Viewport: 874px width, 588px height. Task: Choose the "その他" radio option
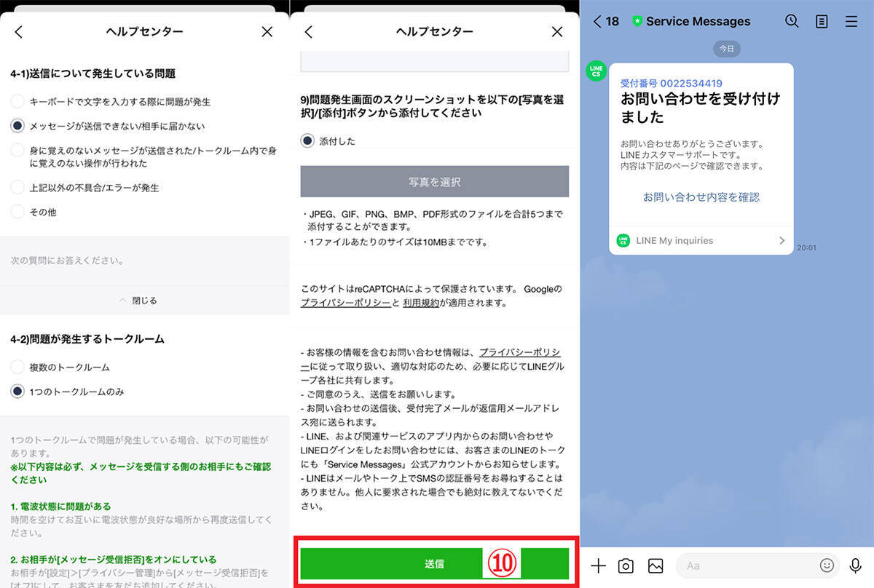[18, 212]
